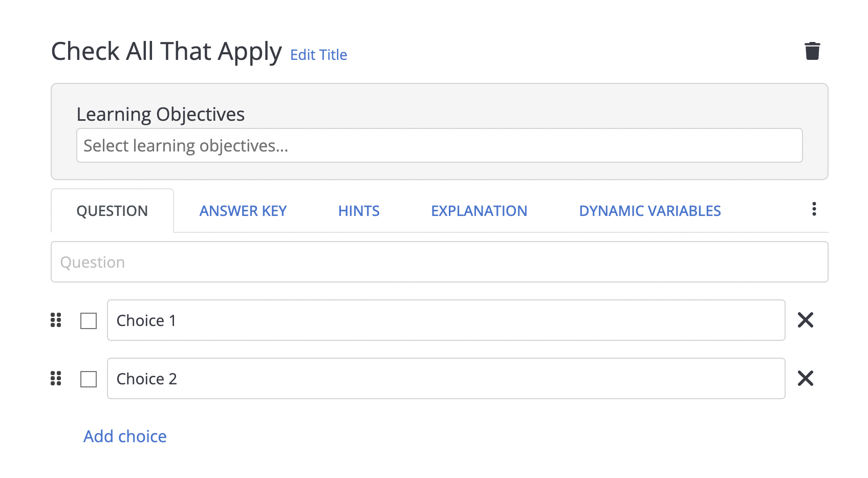This screenshot has height=478, width=868.
Task: Switch to the Hints tab
Action: 359,211
